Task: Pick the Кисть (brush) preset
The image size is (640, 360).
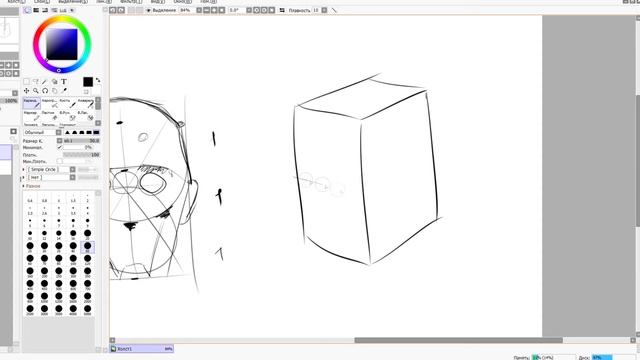Action: [x=67, y=103]
